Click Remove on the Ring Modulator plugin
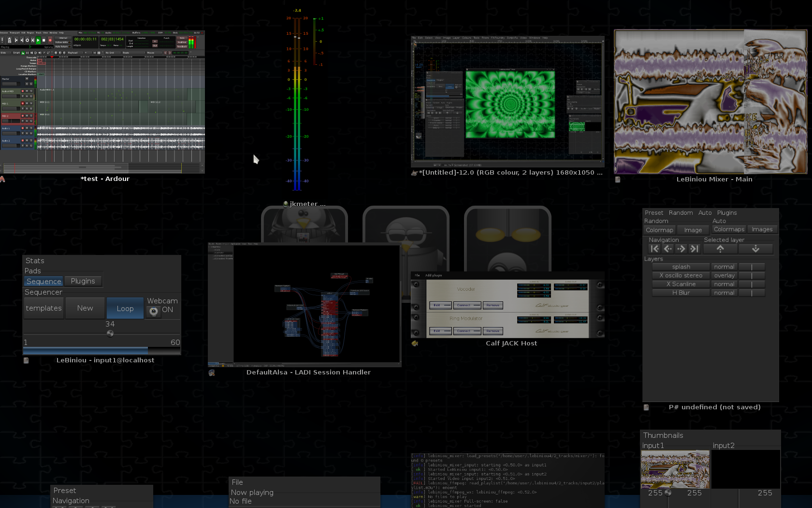The image size is (812, 508). coord(493,331)
